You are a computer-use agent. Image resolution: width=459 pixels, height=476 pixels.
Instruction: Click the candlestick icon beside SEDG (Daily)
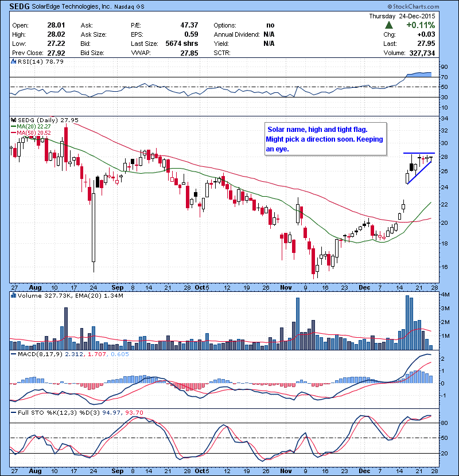pos(13,120)
